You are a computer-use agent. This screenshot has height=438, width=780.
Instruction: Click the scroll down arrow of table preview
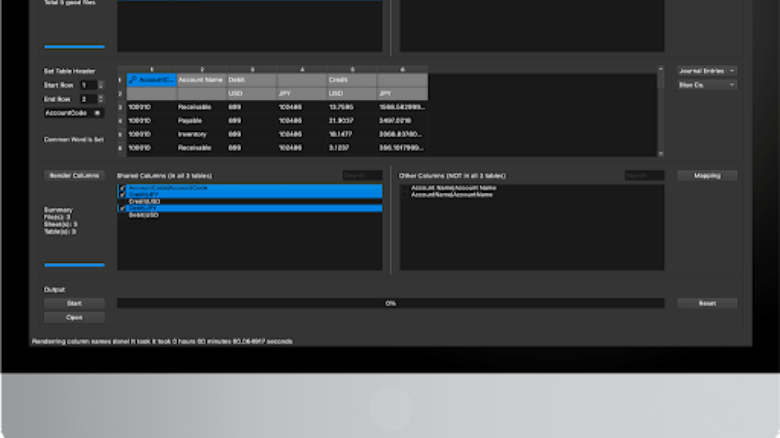661,154
